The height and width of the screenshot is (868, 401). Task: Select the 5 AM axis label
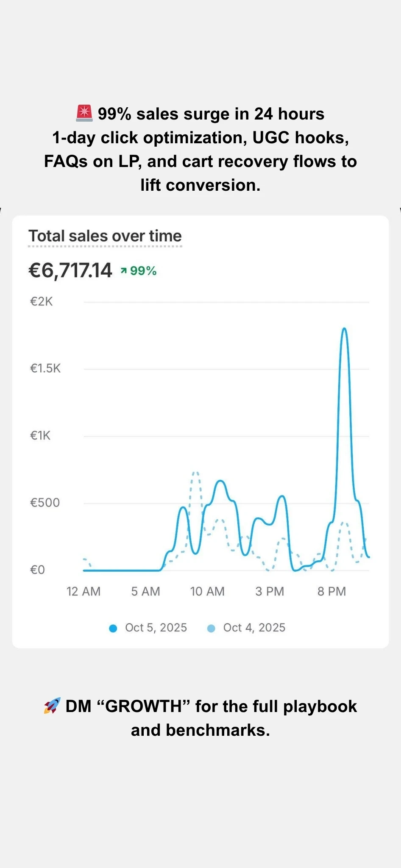pyautogui.click(x=145, y=591)
